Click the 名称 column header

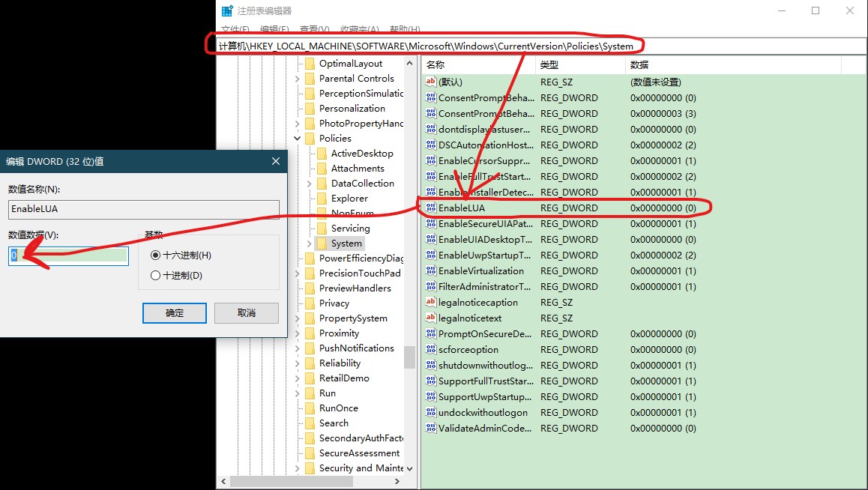478,64
